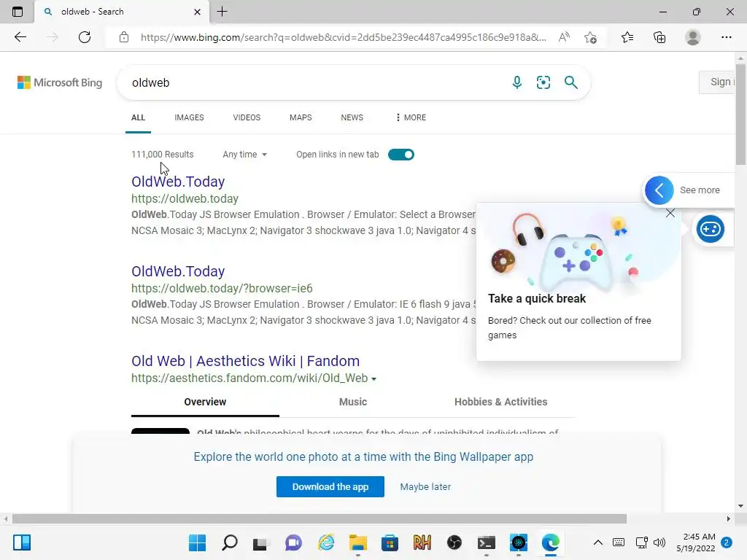Viewport: 747px width, 560px height.
Task: Open File Explorer from taskbar
Action: coord(357,542)
